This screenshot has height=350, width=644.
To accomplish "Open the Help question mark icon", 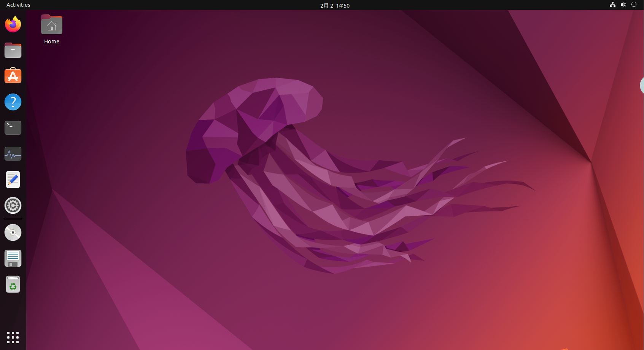I will coord(13,102).
